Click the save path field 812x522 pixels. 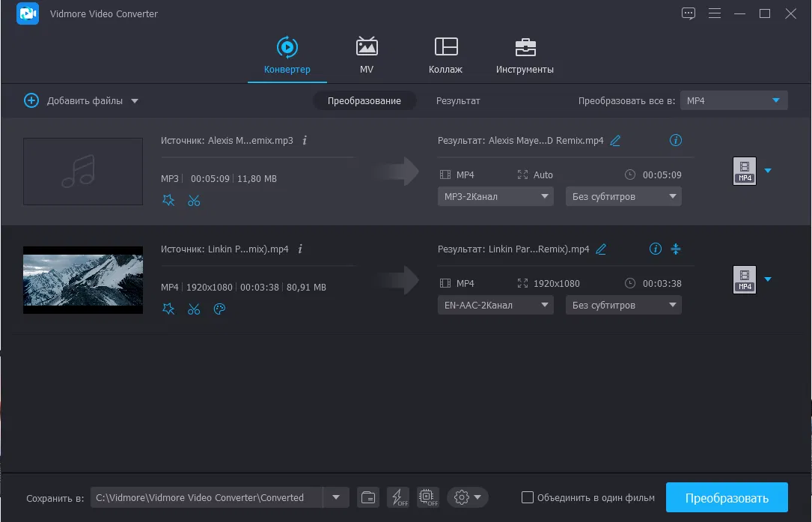[x=207, y=497]
